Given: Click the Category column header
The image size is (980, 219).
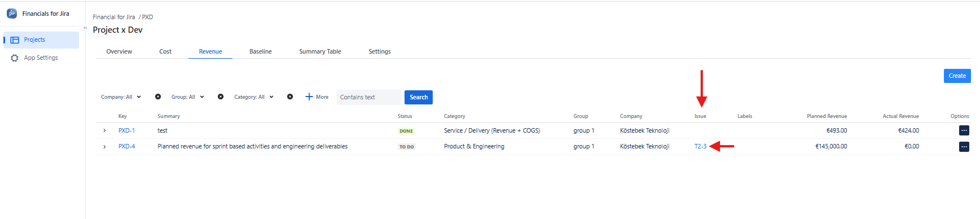Looking at the screenshot, I should click(454, 116).
